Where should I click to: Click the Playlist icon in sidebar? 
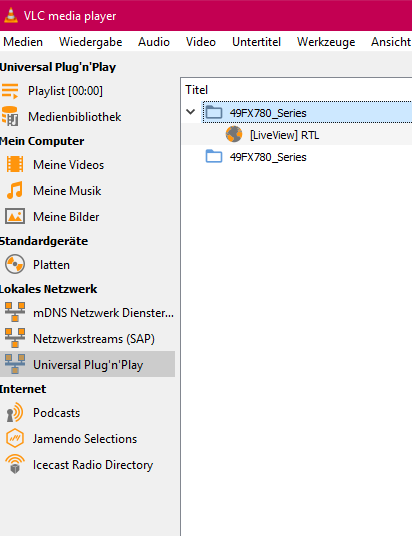click(10, 91)
